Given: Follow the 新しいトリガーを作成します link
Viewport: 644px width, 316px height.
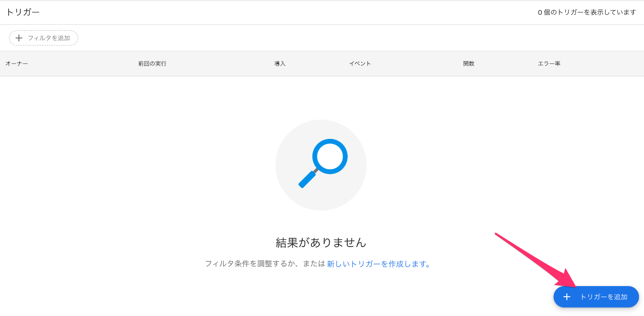Looking at the screenshot, I should pyautogui.click(x=379, y=264).
